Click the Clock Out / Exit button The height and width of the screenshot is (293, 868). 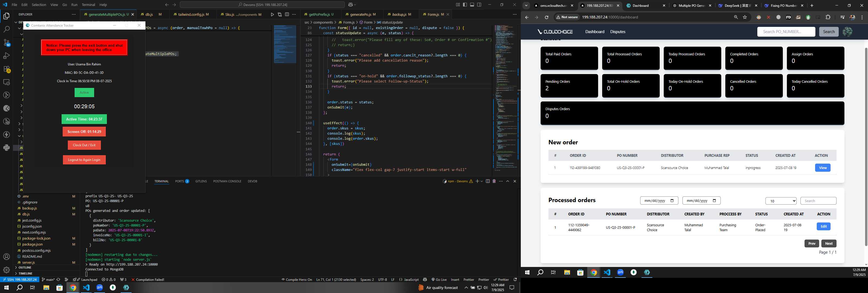pos(84,145)
